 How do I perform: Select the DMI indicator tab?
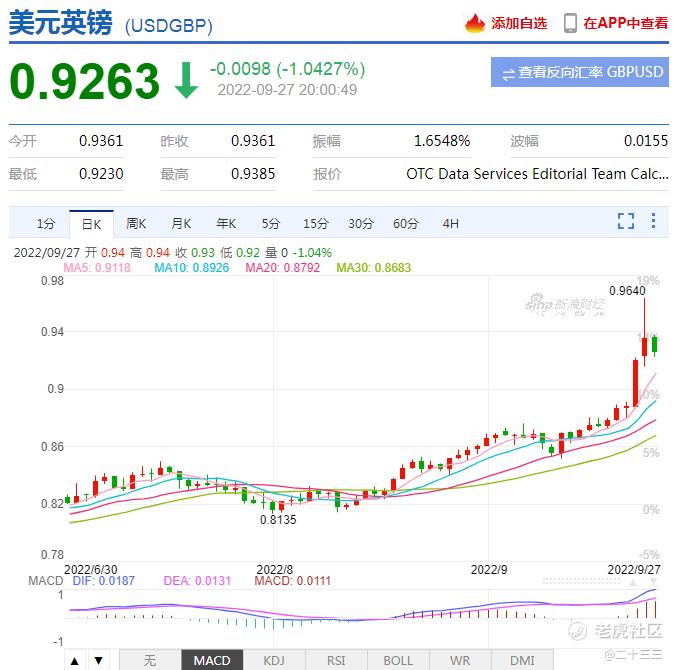coord(522,661)
